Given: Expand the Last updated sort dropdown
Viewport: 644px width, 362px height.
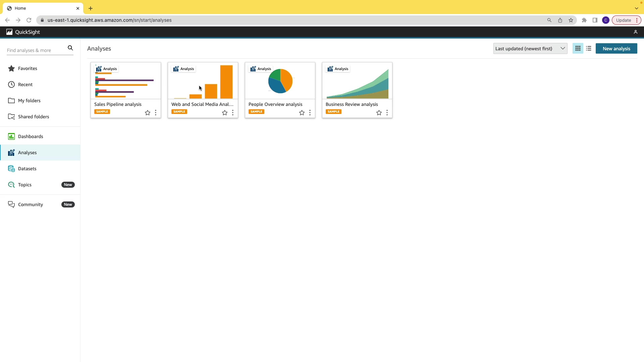Looking at the screenshot, I should (x=530, y=49).
